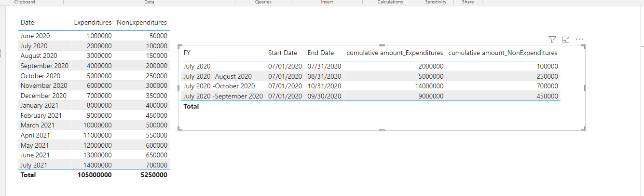The image size is (644, 196).
Task: Select the July 2020 -August 2020 FY row
Action: tap(370, 76)
